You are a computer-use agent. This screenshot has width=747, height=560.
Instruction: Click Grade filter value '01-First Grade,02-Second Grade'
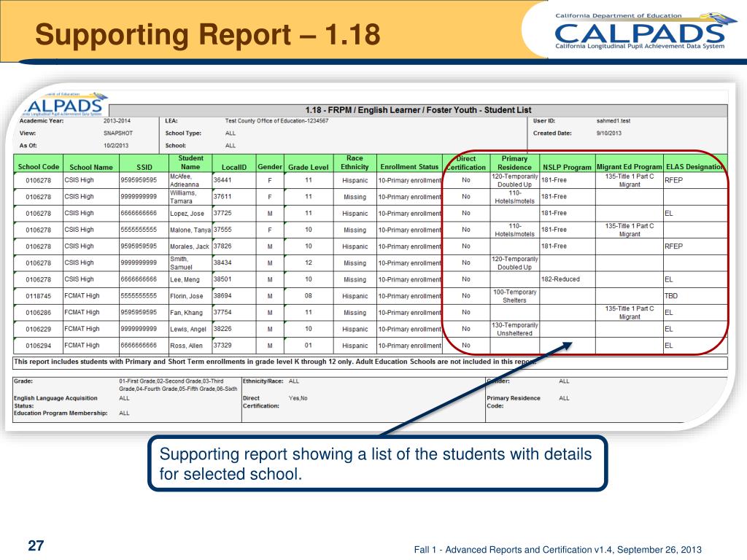pos(178,385)
